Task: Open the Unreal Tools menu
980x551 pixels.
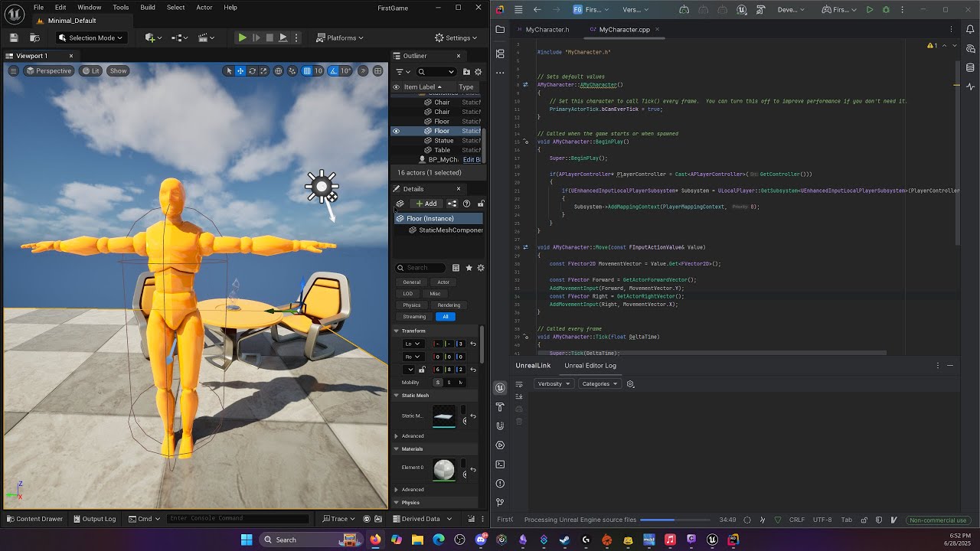Action: [x=121, y=8]
